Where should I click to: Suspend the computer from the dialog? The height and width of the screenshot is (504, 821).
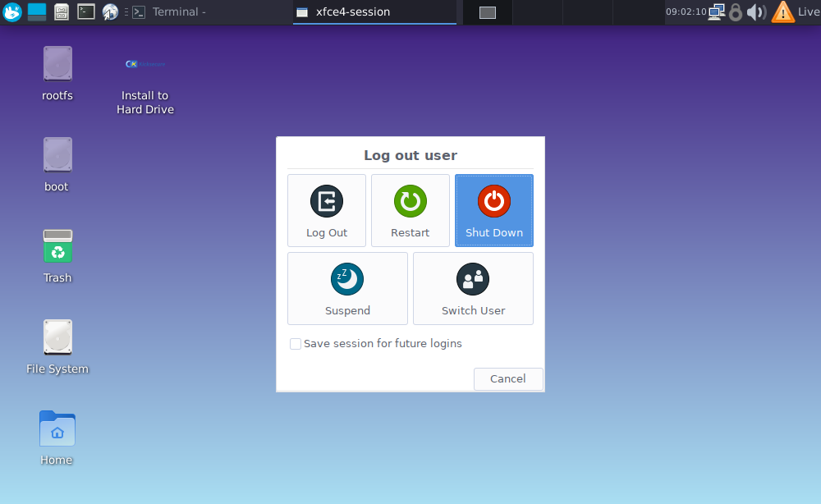click(x=347, y=288)
